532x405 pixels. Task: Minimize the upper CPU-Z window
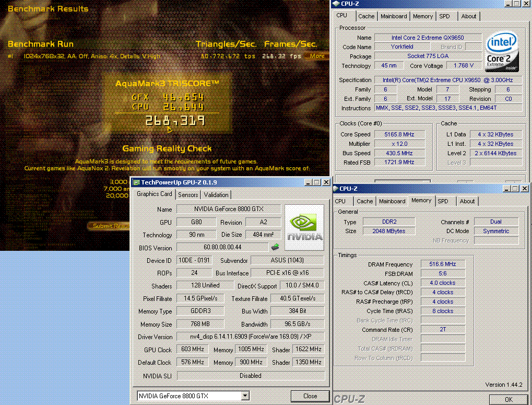coord(508,4)
